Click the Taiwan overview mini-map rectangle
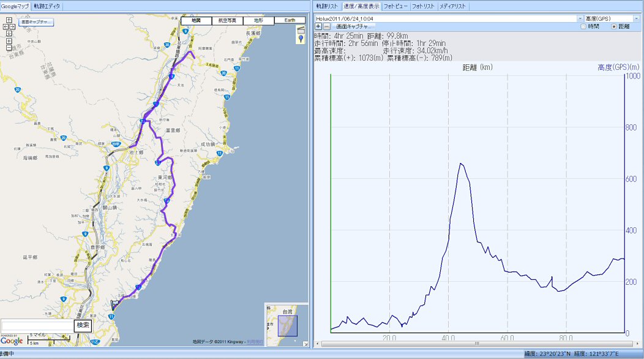The height and width of the screenshot is (359, 644). (x=288, y=326)
